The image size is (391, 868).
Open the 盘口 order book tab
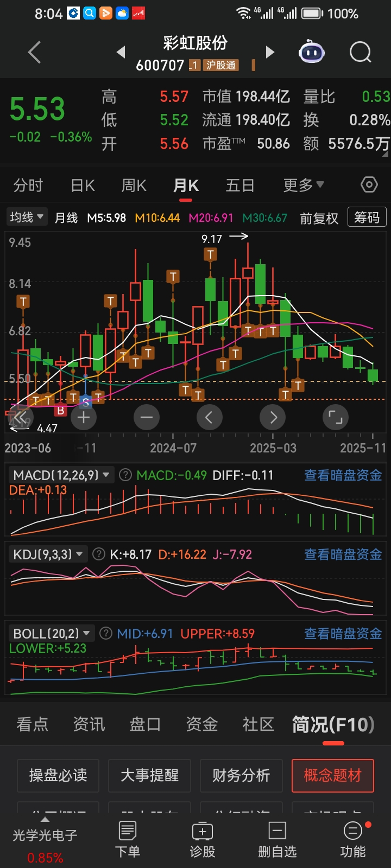(145, 724)
